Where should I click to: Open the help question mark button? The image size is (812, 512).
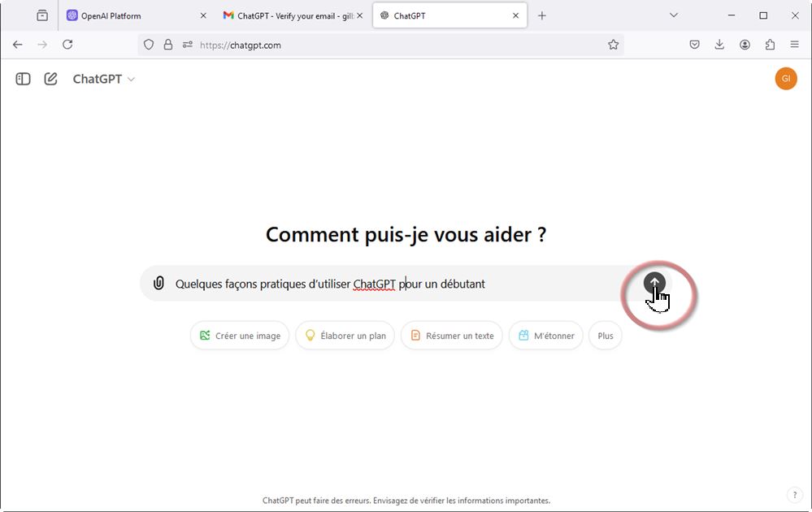[795, 495]
